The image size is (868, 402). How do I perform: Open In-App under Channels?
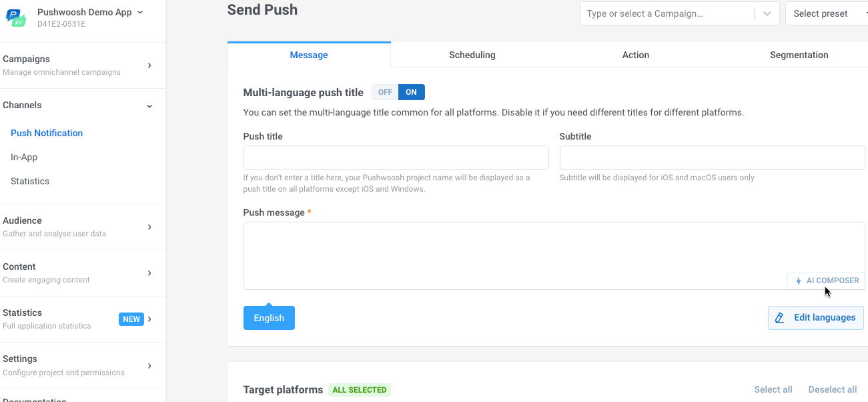(x=24, y=157)
